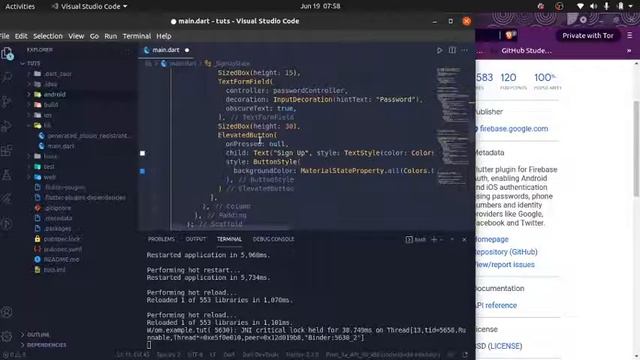This screenshot has height=360, width=640.
Task: Click the lock icon beside pubspec.lock
Action: [x=37, y=239]
